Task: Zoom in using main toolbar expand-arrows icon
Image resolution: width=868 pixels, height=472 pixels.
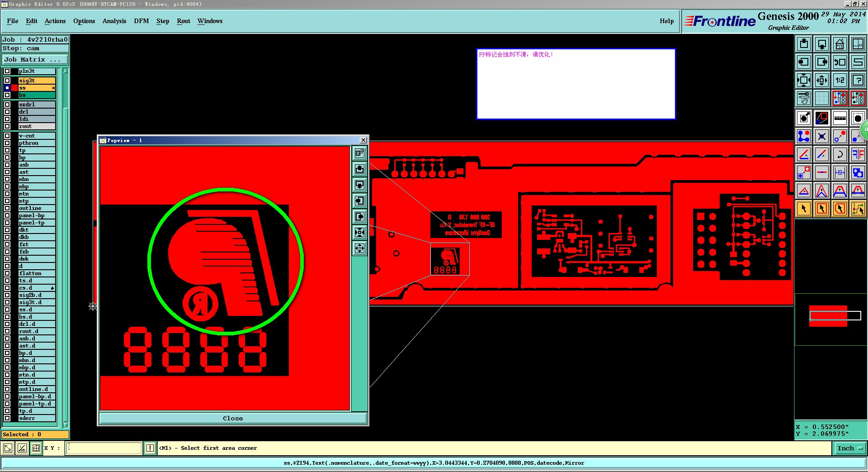Action: [x=804, y=80]
